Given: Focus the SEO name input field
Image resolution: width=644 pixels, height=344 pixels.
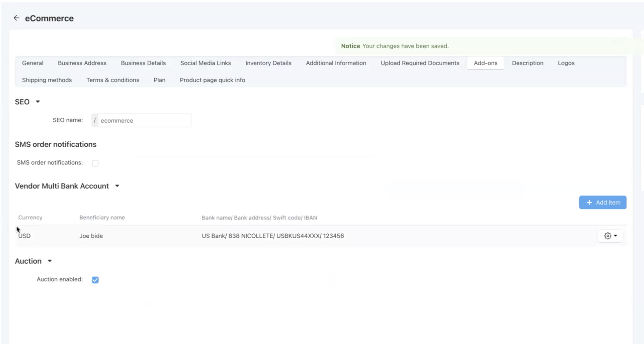Looking at the screenshot, I should (x=144, y=121).
